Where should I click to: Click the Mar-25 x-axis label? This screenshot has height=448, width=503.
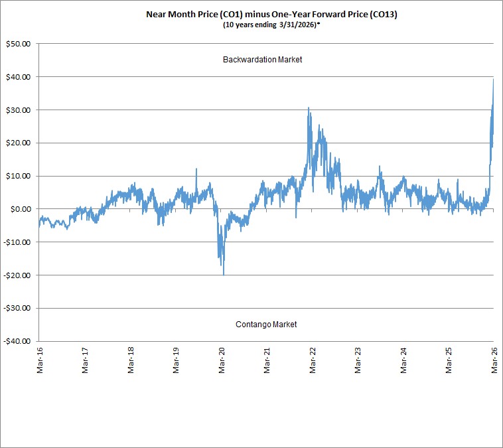[x=449, y=360]
